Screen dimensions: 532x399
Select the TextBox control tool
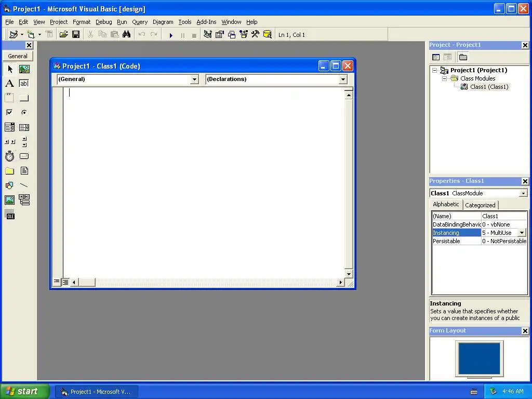pos(24,84)
